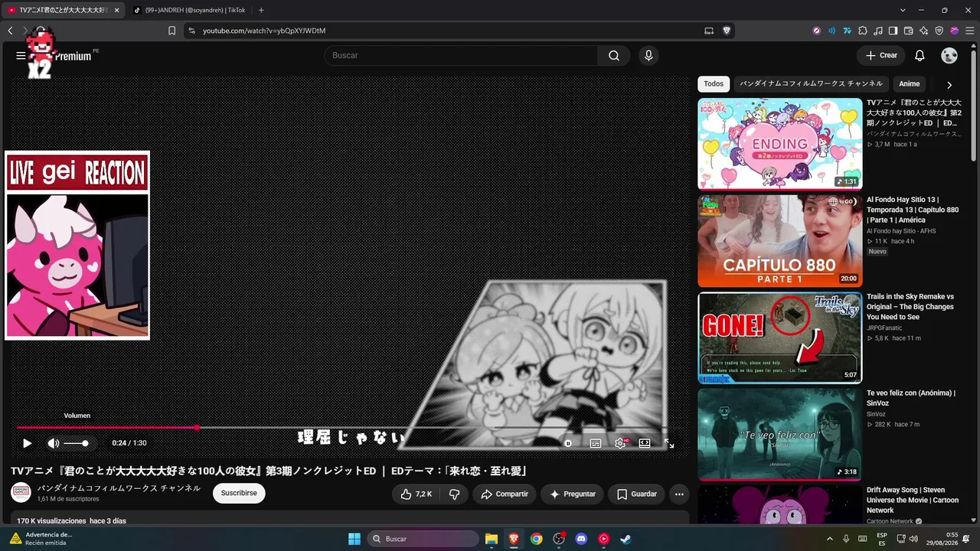Click the search magnifier button on YouTube

coord(614,55)
